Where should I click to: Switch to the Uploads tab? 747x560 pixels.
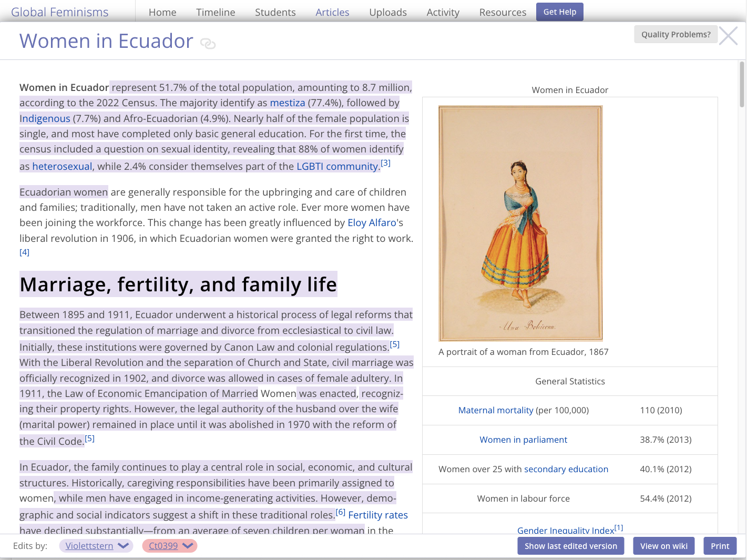(x=388, y=12)
